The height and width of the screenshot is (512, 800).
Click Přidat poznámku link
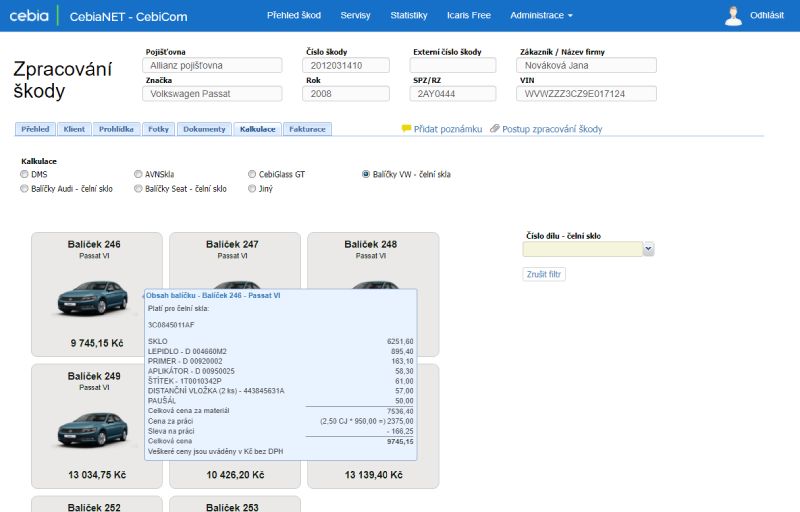click(447, 129)
